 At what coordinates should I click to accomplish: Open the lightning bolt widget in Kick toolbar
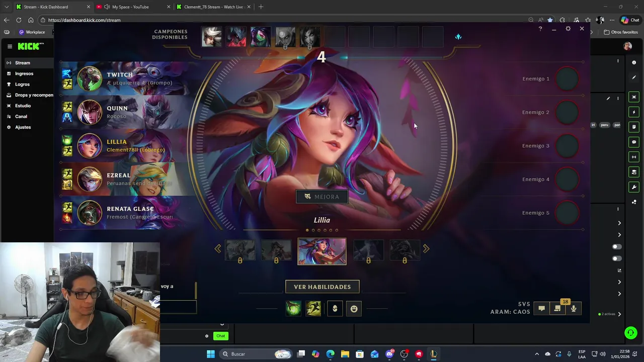coord(634,112)
